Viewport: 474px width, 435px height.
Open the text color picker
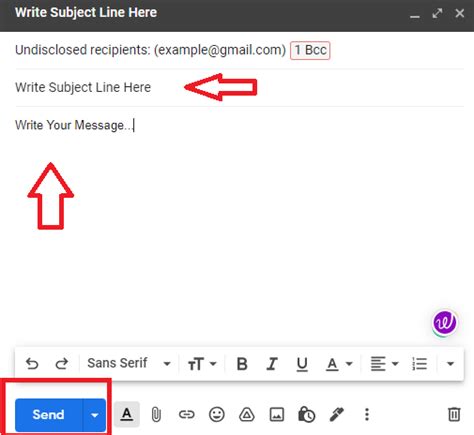(x=339, y=364)
